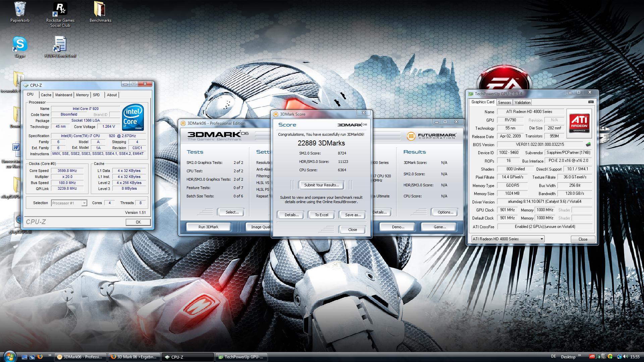
Task: Click GPU-Z Driver Version field
Action: pos(545,201)
